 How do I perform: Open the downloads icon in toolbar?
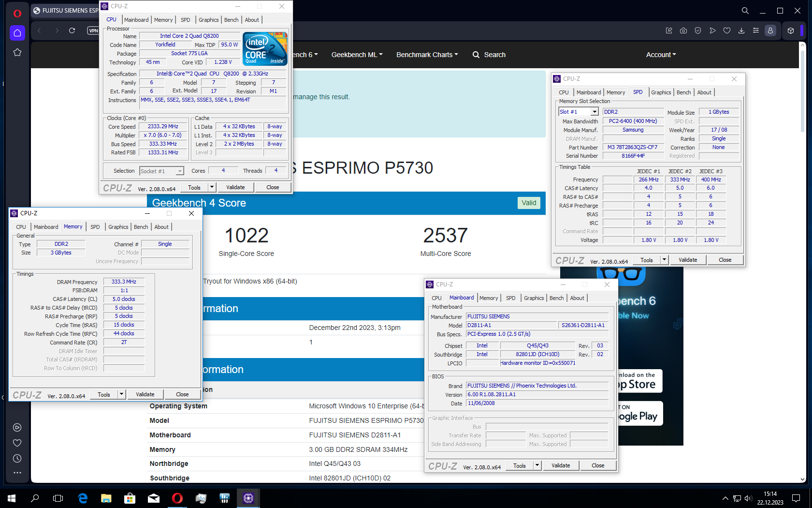pyautogui.click(x=741, y=30)
